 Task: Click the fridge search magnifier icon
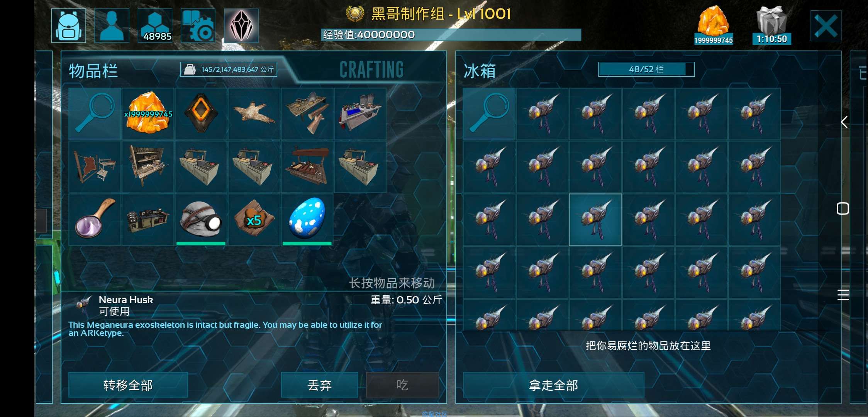[x=489, y=114]
